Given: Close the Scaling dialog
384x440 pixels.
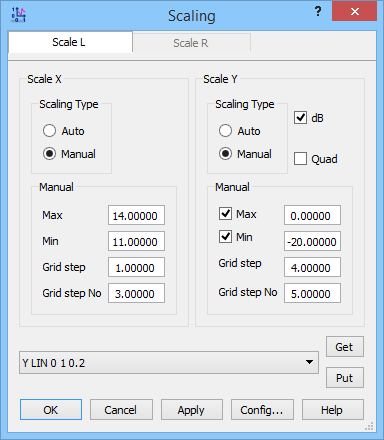Looking at the screenshot, I should click(x=354, y=12).
